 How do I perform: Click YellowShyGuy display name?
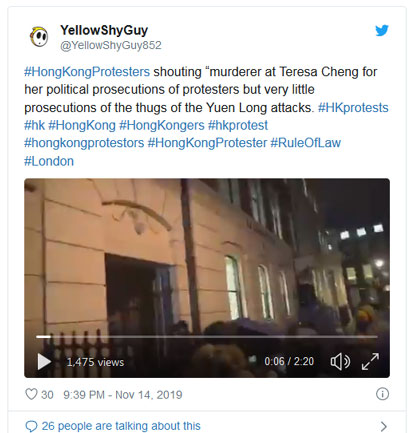(104, 30)
